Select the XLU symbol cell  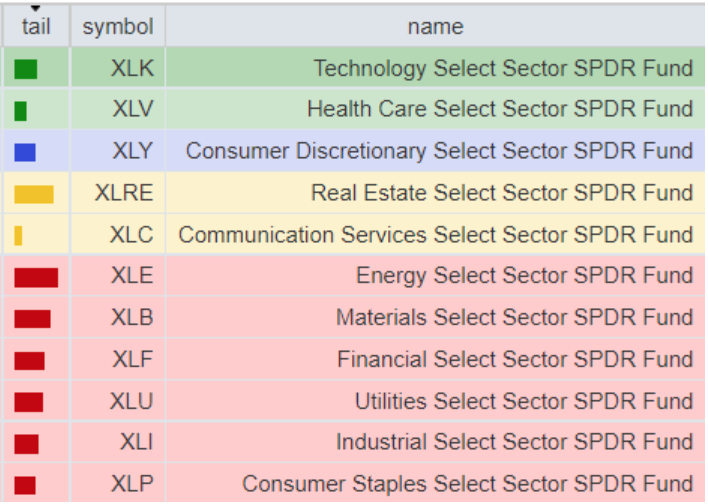point(132,401)
